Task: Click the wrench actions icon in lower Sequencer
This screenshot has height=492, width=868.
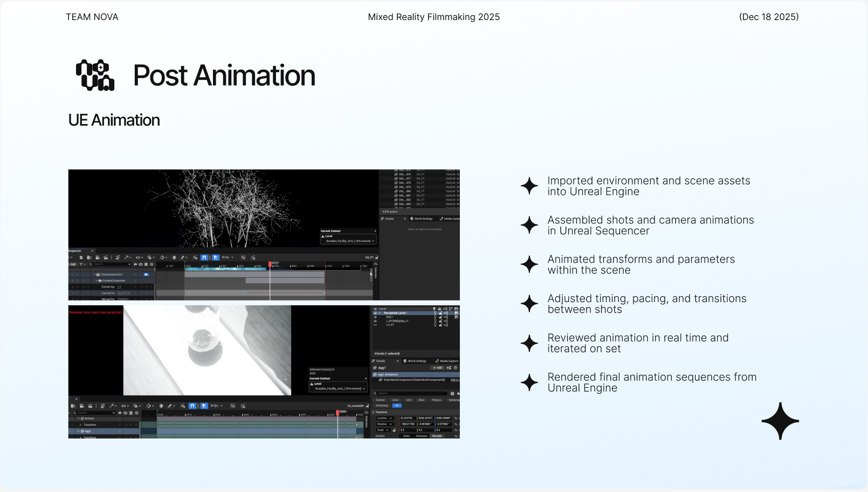Action: coord(112,406)
